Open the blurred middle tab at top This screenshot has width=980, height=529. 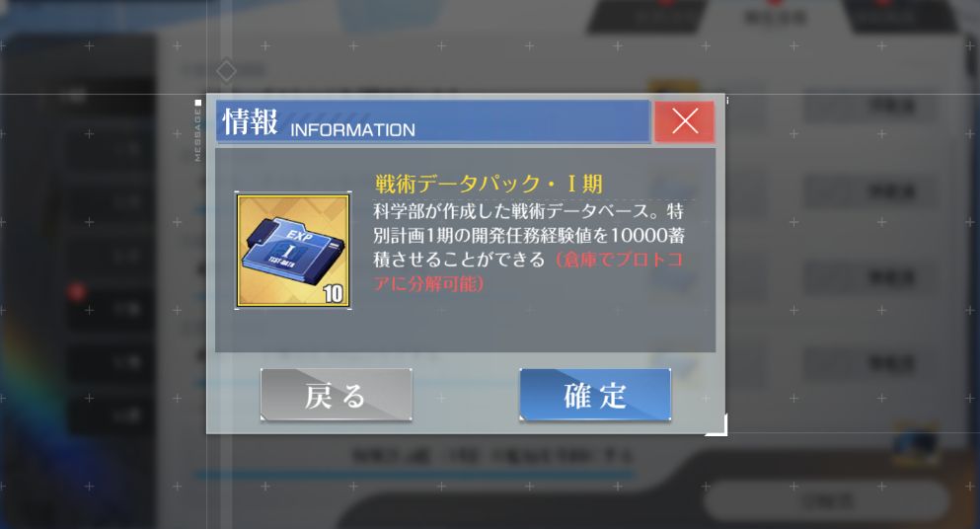coord(775,16)
